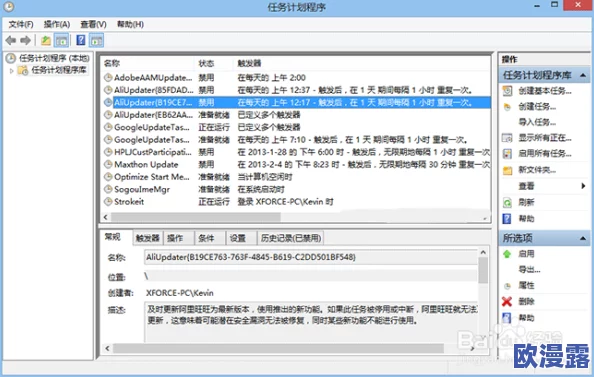Click the green 刷新 refresh icon

click(507, 202)
